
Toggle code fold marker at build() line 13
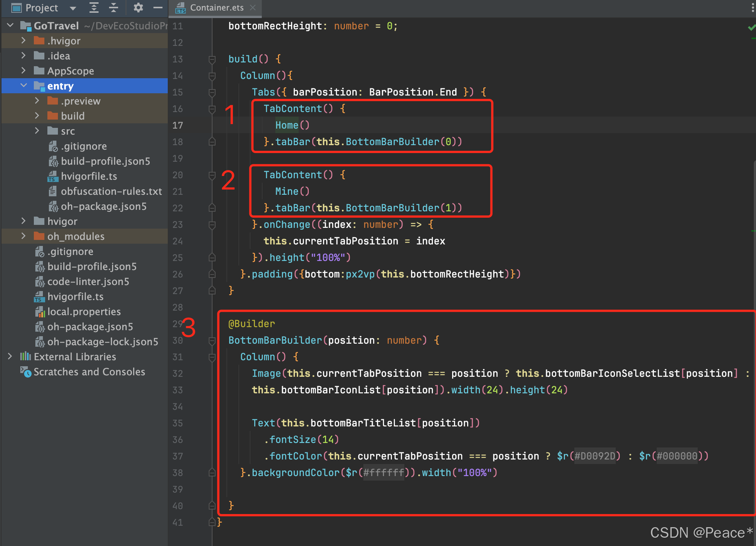(x=212, y=59)
